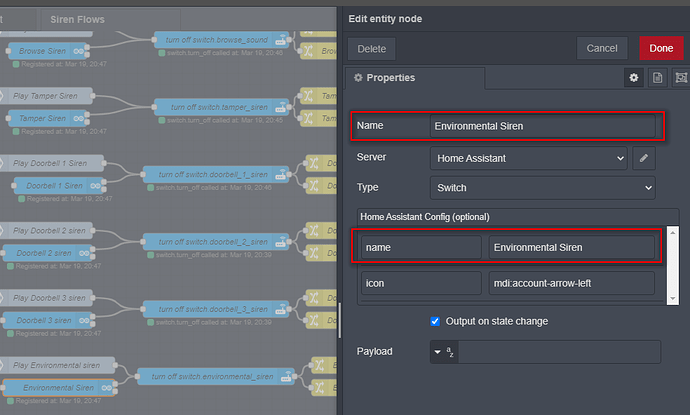Open node settings gear icon
The height and width of the screenshot is (415, 690).
coord(633,77)
